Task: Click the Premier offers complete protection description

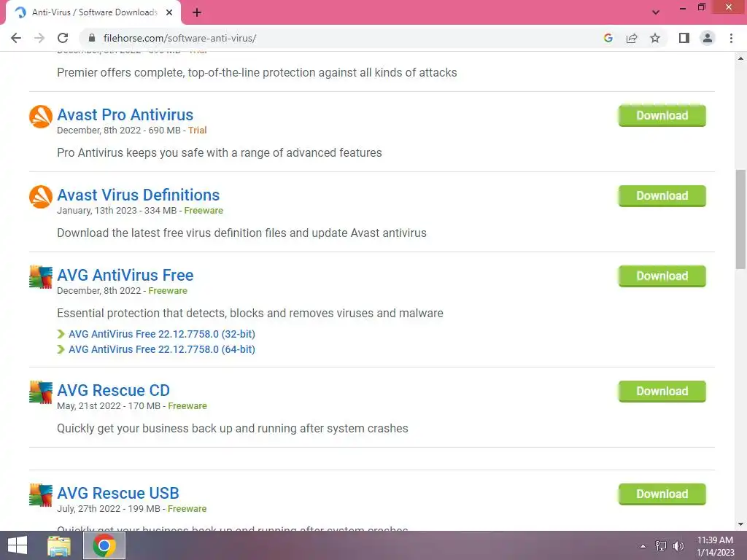Action: point(257,73)
